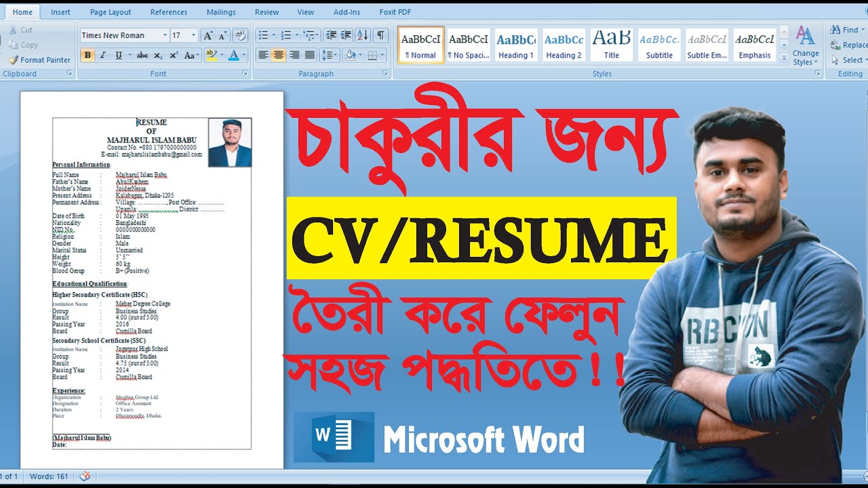Open the highlight color dropdown arrow
This screenshot has width=868, height=488.
(222, 55)
